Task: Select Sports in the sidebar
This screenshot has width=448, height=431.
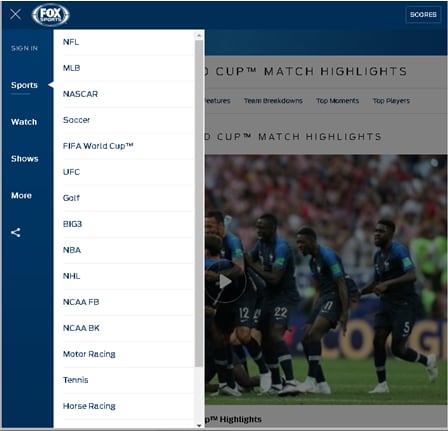Action: pos(24,85)
